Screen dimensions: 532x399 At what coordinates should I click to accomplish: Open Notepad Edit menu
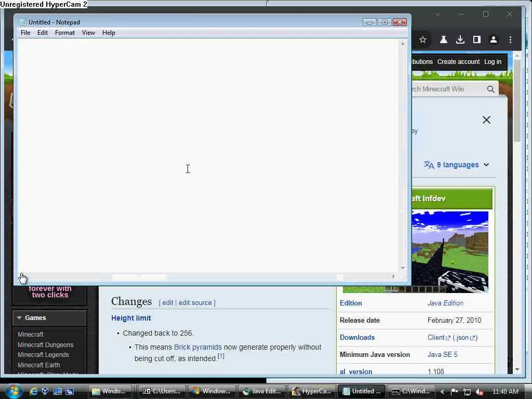(x=43, y=33)
